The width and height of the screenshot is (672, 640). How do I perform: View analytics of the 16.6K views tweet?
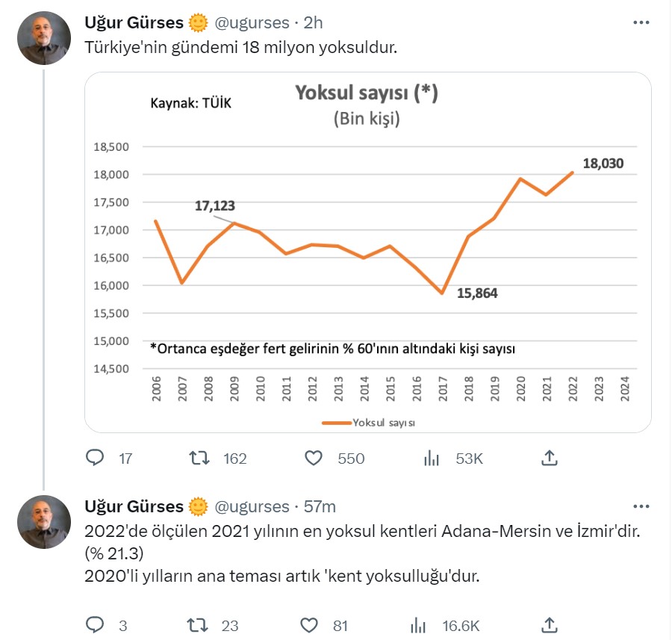tap(420, 625)
